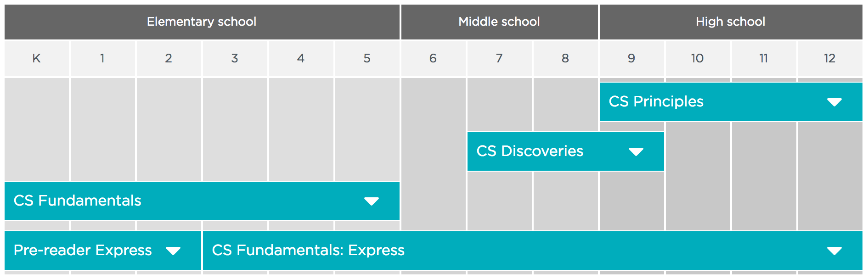The height and width of the screenshot is (279, 868).
Task: Expand the CS Fundamentals dropdown arrow
Action: pos(371,201)
